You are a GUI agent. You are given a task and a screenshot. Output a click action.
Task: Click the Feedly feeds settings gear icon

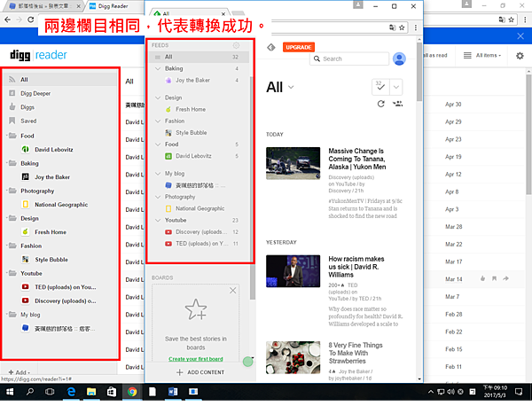pyautogui.click(x=236, y=45)
